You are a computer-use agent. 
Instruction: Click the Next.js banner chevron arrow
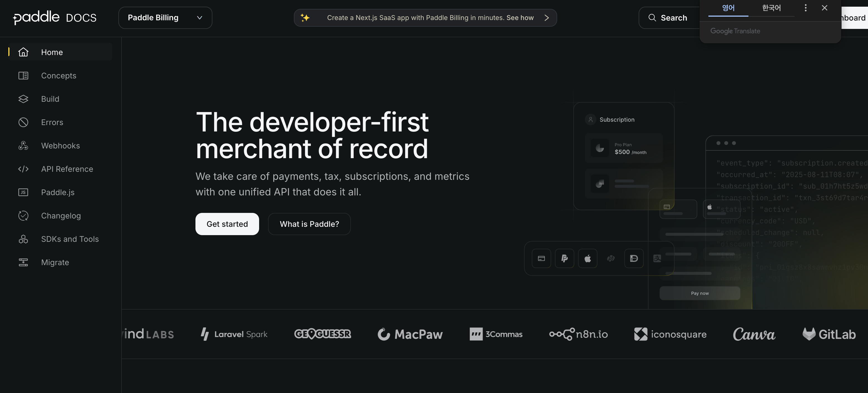point(547,18)
